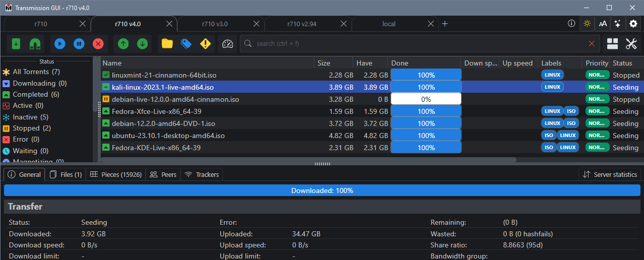This screenshot has height=260, width=644.
Task: Open Server statistics
Action: 610,174
